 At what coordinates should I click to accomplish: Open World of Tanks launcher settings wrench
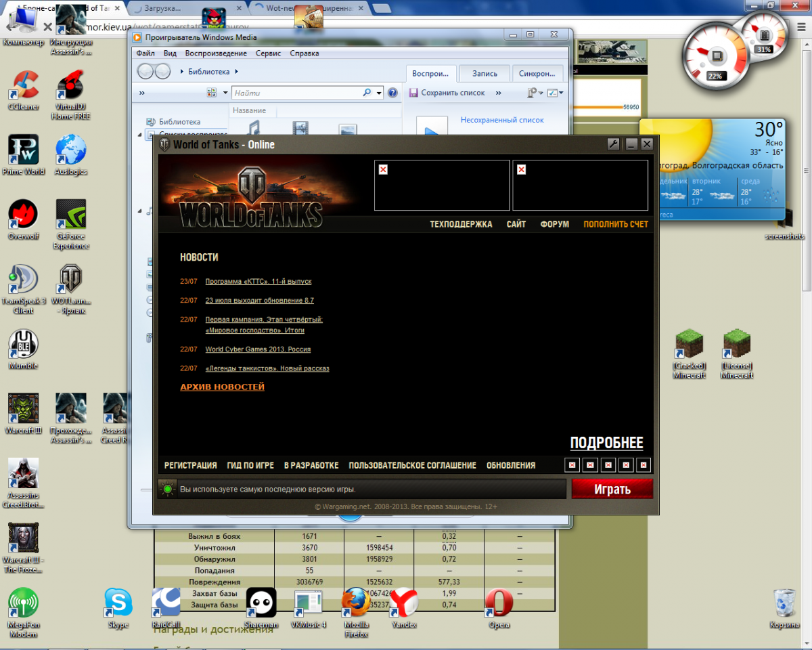click(x=613, y=144)
